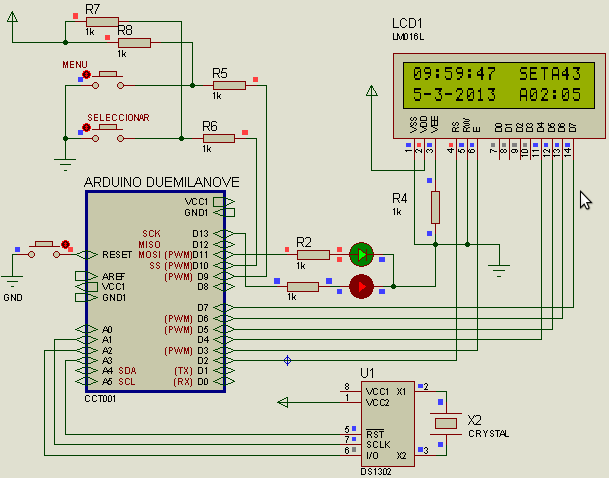This screenshot has height=478, width=609.
Task: Click the ground symbol right of R4
Action: coord(499,271)
